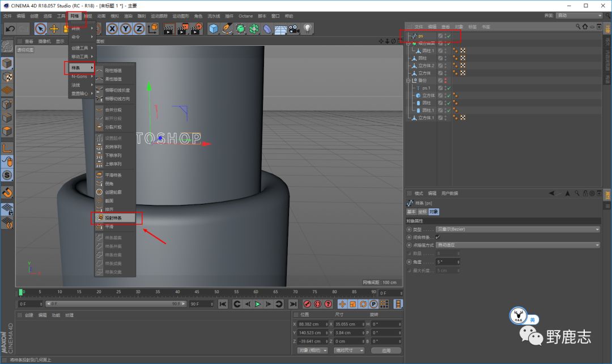Toggle the green checkmark for ps object
612x364 pixels.
(x=448, y=36)
